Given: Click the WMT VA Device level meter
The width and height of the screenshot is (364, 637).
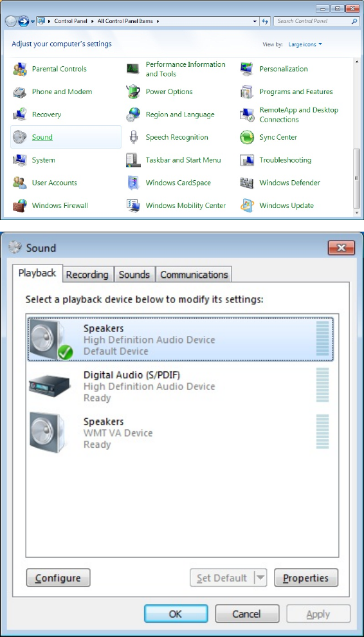Looking at the screenshot, I should coord(323,432).
